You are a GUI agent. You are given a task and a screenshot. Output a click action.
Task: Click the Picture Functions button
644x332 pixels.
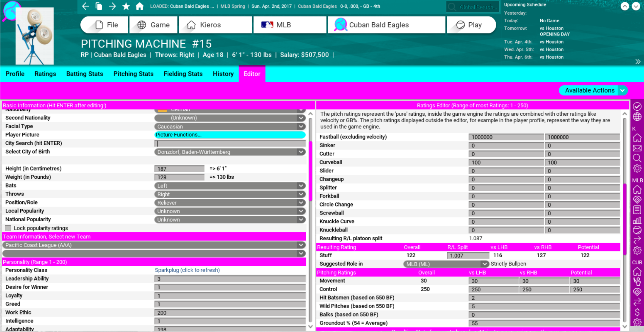(230, 135)
